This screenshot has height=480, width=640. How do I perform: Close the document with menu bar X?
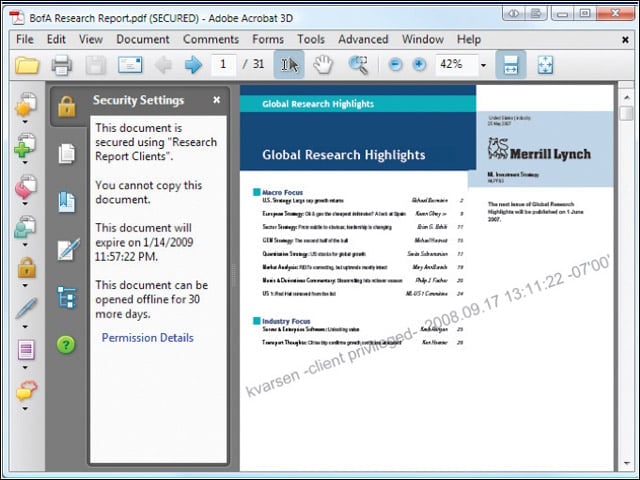point(625,40)
